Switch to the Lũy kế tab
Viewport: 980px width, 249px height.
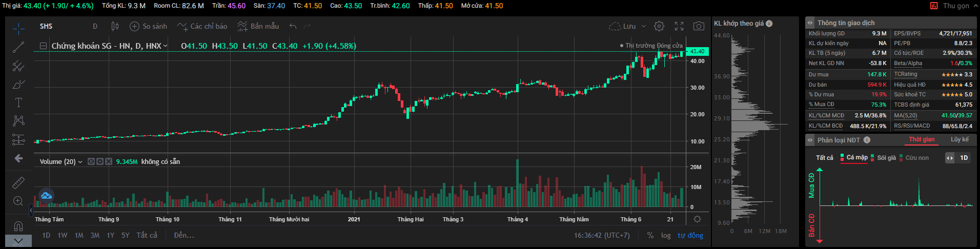tap(959, 139)
